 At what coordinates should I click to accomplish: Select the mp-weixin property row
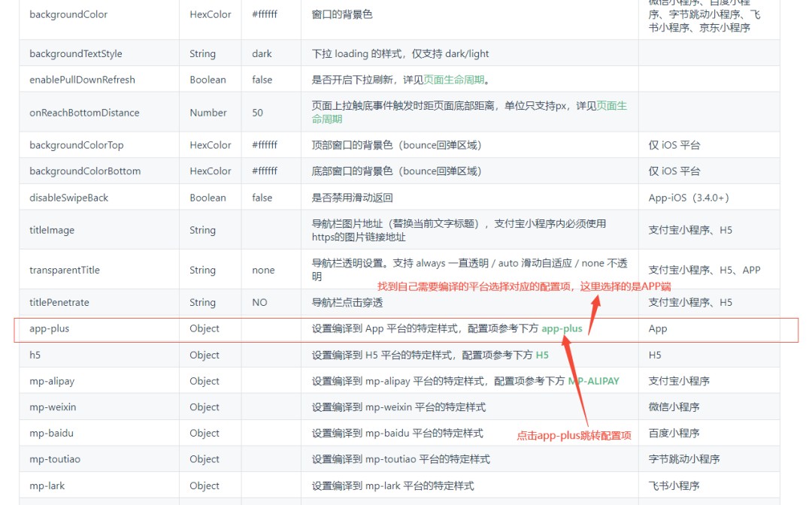coord(53,407)
